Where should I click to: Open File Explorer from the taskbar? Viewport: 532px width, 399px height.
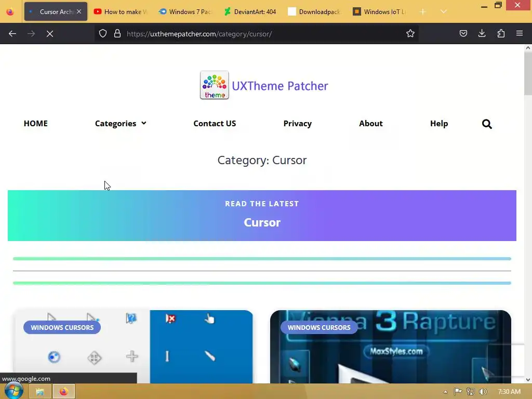(x=40, y=392)
